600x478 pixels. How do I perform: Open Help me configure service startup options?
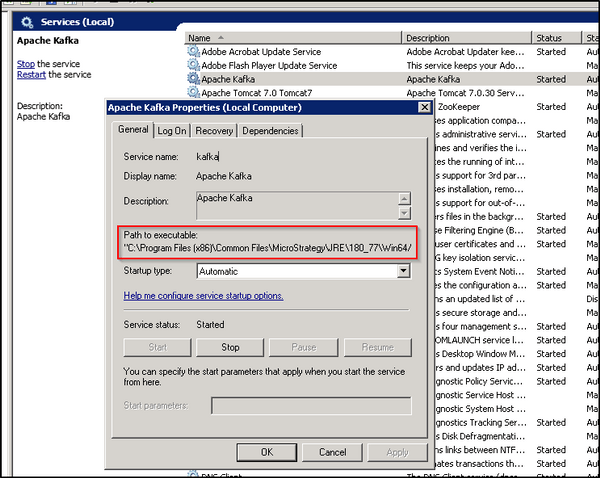pyautogui.click(x=203, y=296)
